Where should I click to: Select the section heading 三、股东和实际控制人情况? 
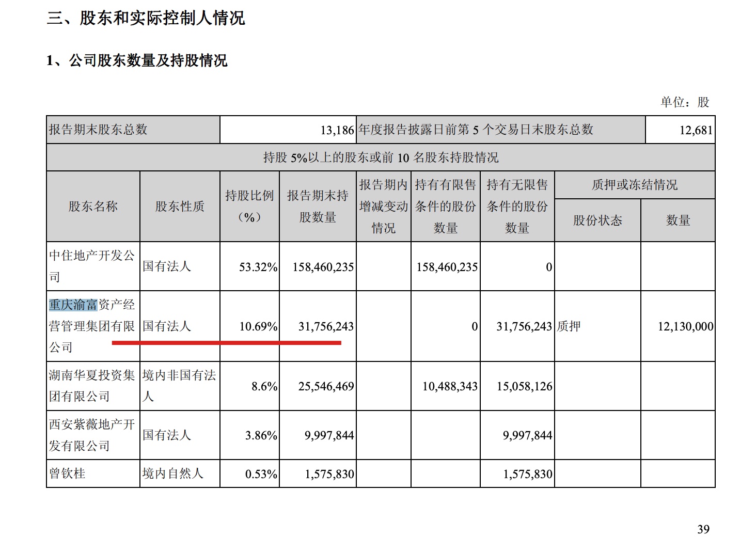point(146,18)
